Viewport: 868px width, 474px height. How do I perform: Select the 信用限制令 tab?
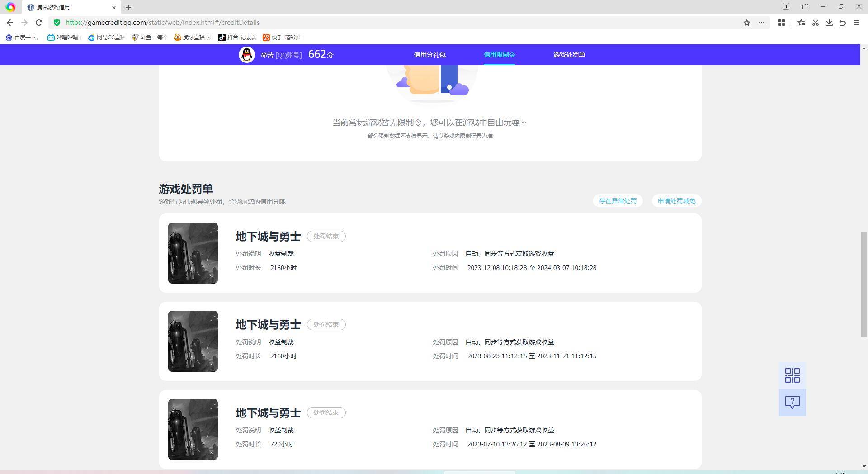coord(499,55)
